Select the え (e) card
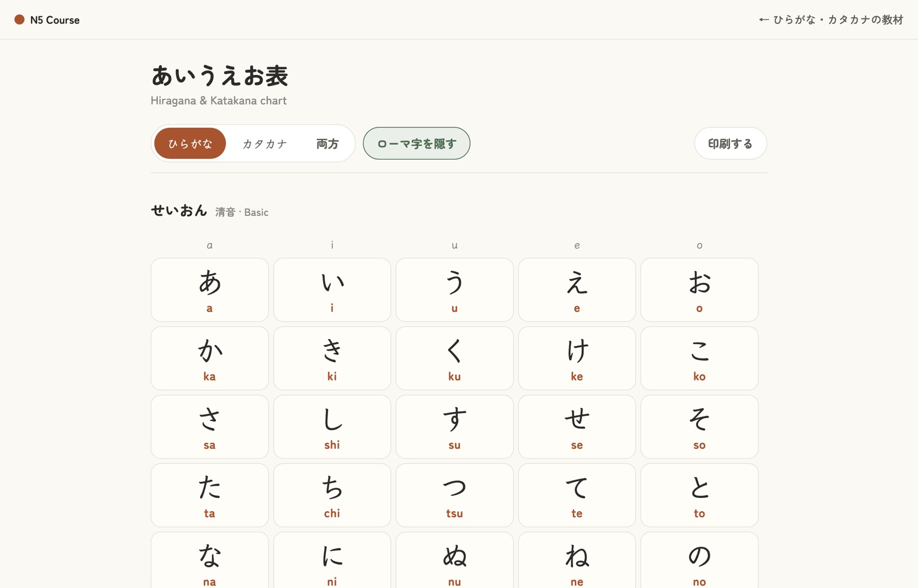This screenshot has width=918, height=588. (x=577, y=290)
